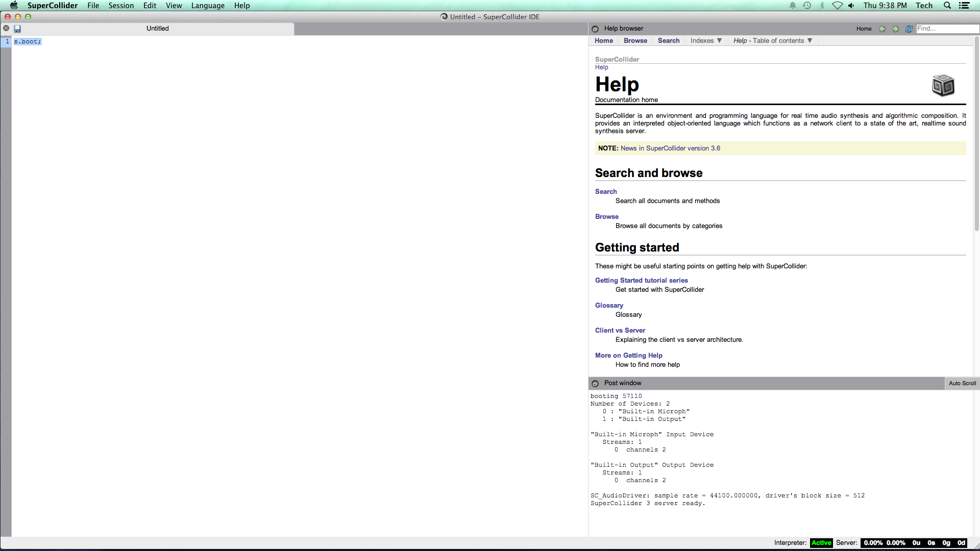Open the Notification Center list icon
Viewport: 980px width, 551px height.
pos(964,6)
